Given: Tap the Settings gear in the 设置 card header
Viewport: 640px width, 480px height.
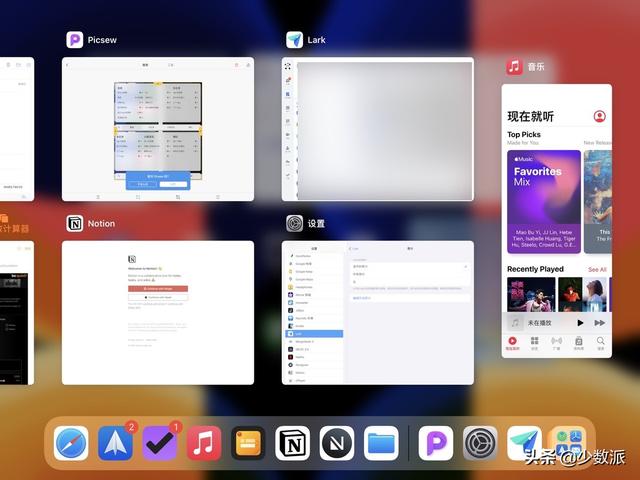Looking at the screenshot, I should coord(295,224).
